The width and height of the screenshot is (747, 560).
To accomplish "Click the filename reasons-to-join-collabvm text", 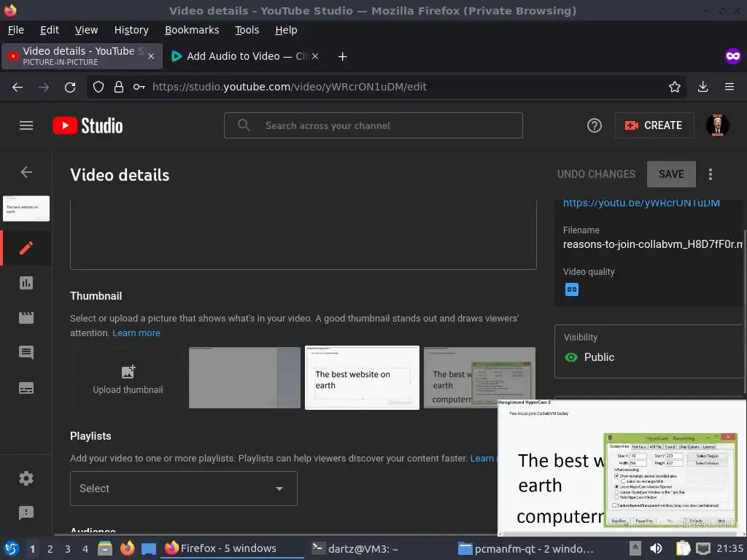I will coord(652,244).
